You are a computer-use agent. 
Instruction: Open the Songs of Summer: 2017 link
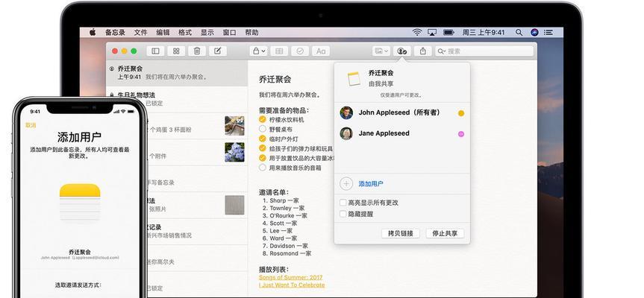[291, 277]
